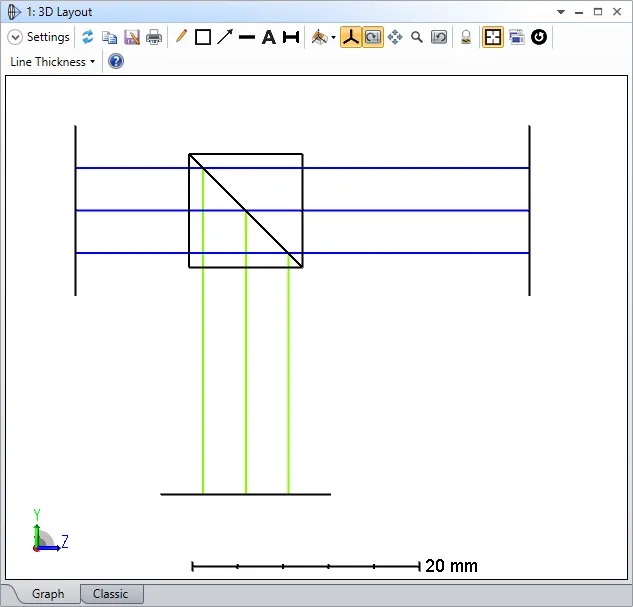The height and width of the screenshot is (607, 633).
Task: Toggle the highlighted four-square layout button
Action: (493, 37)
